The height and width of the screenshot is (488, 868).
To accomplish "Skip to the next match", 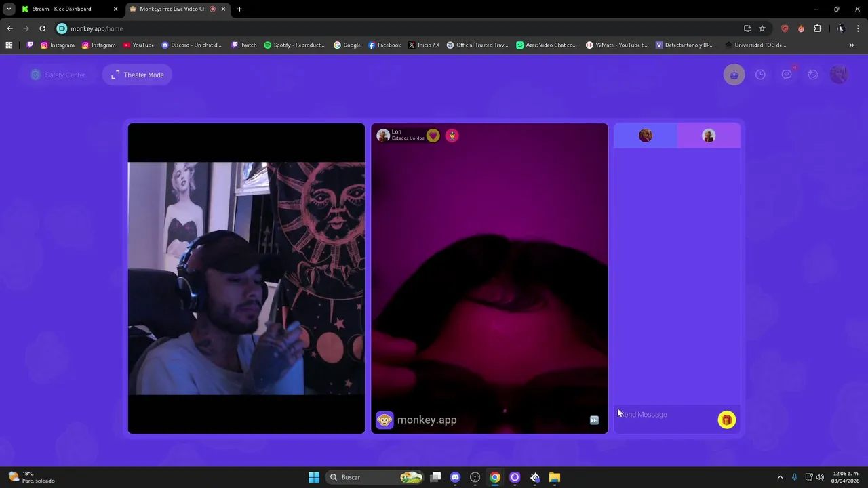I will [x=594, y=420].
